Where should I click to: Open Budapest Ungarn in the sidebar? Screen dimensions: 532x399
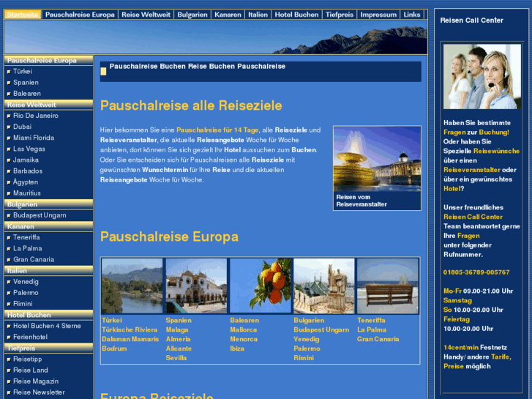point(40,215)
